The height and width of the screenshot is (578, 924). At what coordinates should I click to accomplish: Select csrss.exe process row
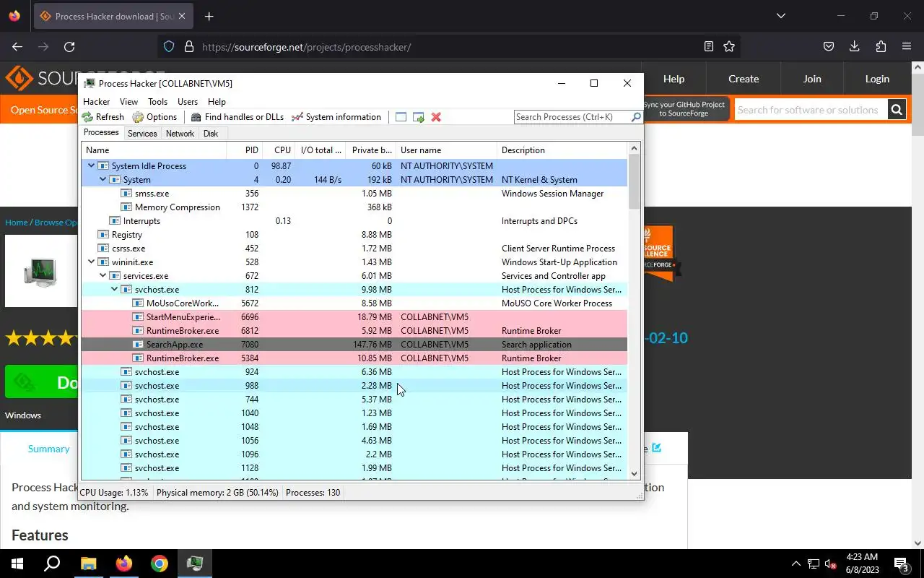pyautogui.click(x=354, y=249)
